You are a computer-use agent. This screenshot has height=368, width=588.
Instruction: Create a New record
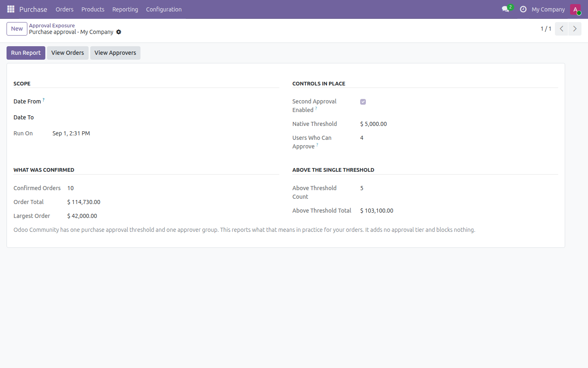pyautogui.click(x=17, y=29)
